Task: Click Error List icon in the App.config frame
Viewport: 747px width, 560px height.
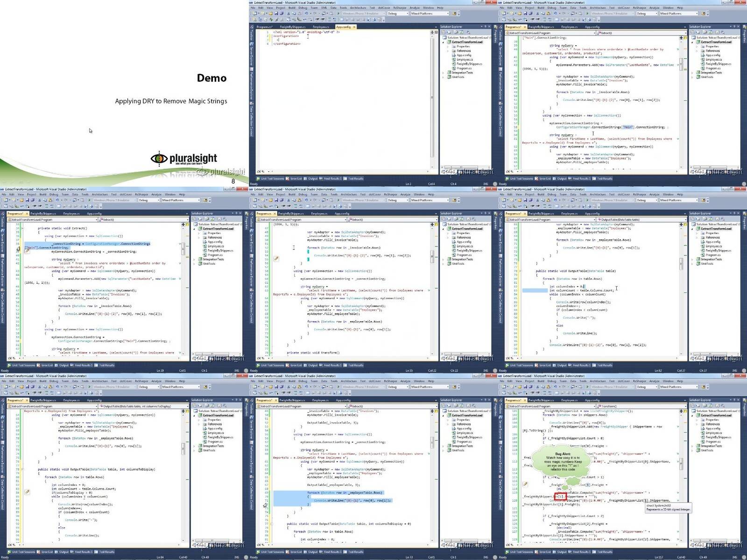Action: 288,179
